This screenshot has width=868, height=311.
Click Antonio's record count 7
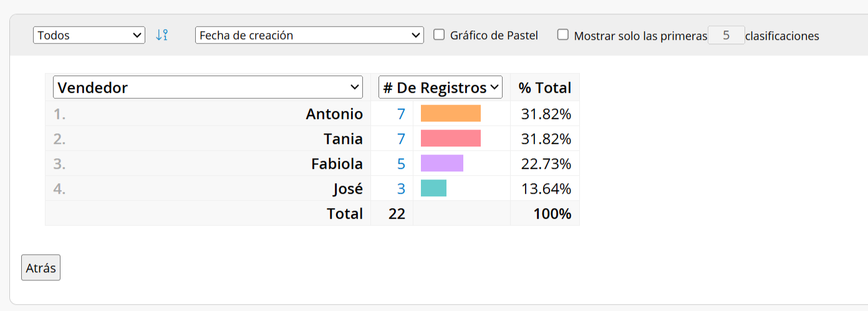tap(401, 114)
